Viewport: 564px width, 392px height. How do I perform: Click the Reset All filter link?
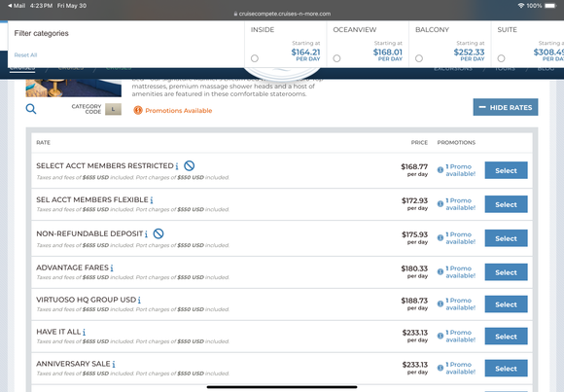coord(25,55)
